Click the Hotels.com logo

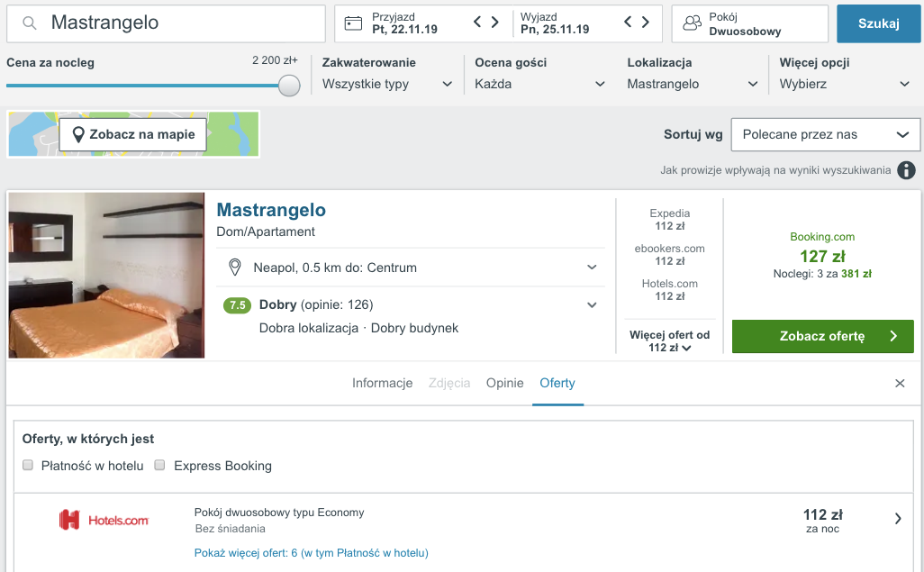click(104, 520)
